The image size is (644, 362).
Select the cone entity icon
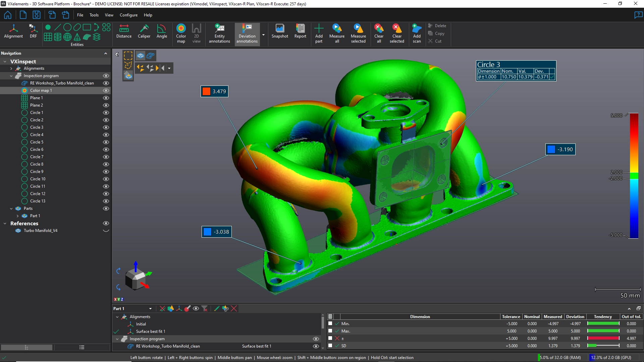click(x=77, y=37)
